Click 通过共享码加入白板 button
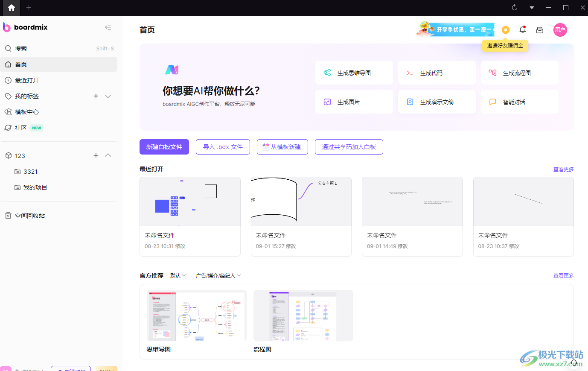 pos(349,147)
